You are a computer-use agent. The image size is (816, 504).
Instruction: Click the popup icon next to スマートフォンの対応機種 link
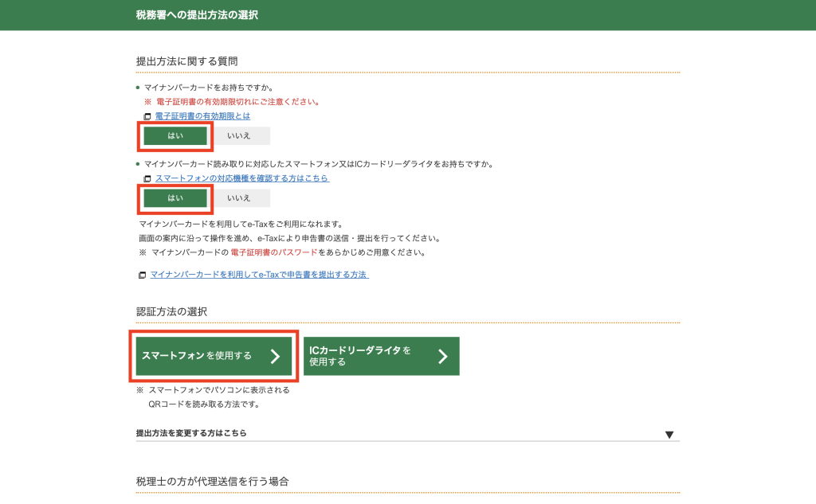147,178
